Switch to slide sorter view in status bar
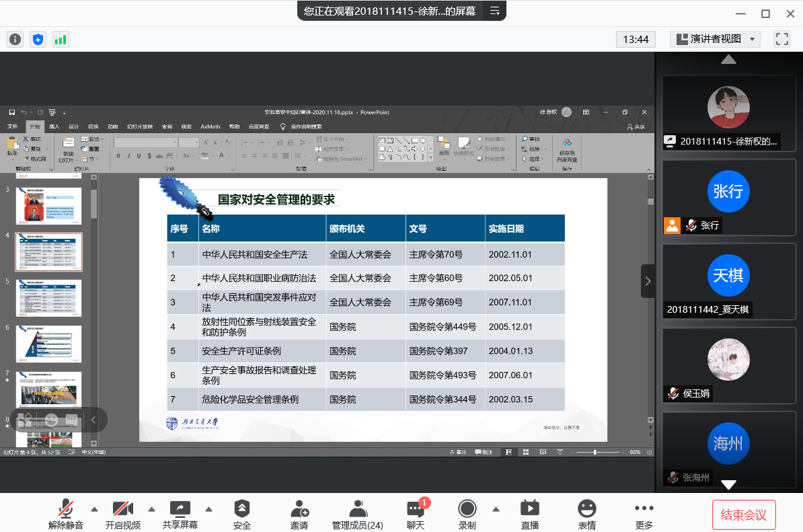This screenshot has height=532, width=803. pyautogui.click(x=526, y=451)
